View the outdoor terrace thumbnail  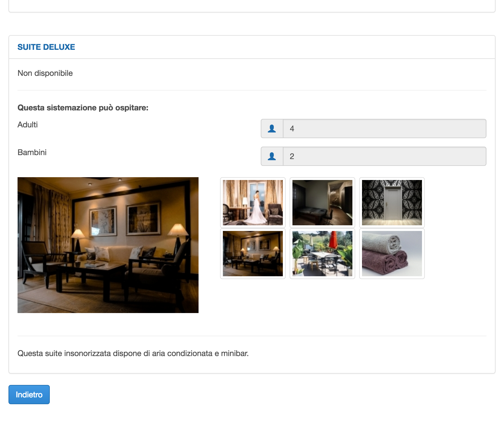coord(322,254)
